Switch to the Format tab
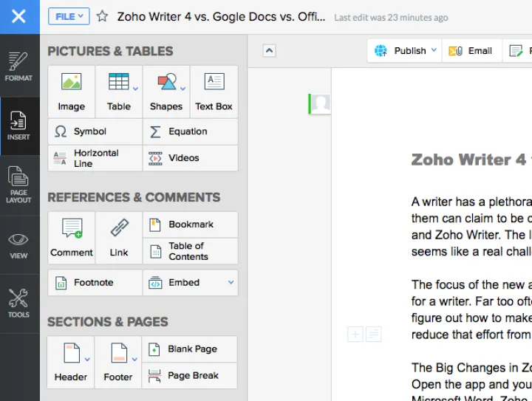Screen dimensions: 532x401 [x=19, y=67]
